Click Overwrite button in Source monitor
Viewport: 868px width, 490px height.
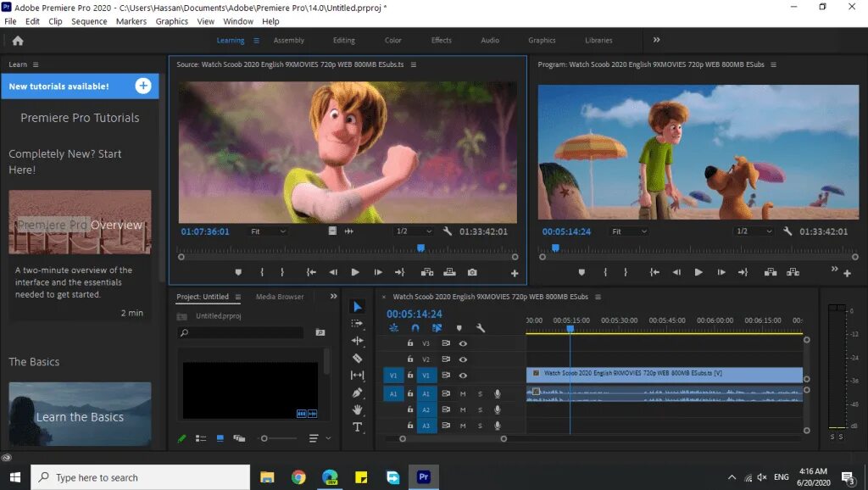coord(449,272)
